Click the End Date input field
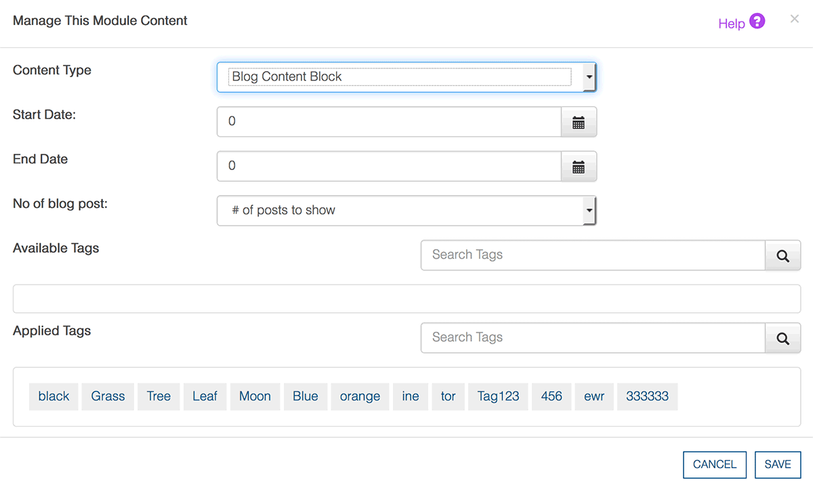Image resolution: width=813 pixels, height=504 pixels. pyautogui.click(x=389, y=166)
